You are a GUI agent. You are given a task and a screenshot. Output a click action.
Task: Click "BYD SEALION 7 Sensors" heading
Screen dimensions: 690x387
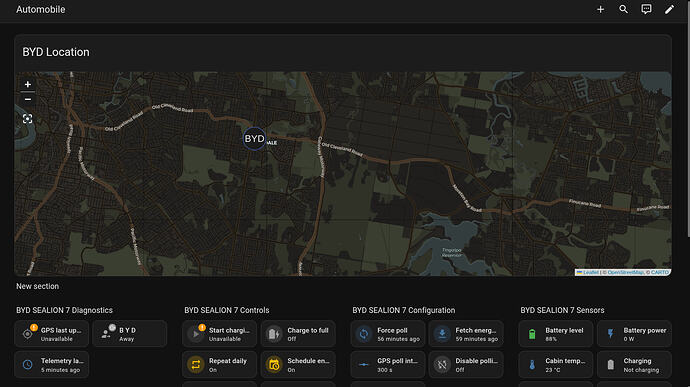pos(562,310)
